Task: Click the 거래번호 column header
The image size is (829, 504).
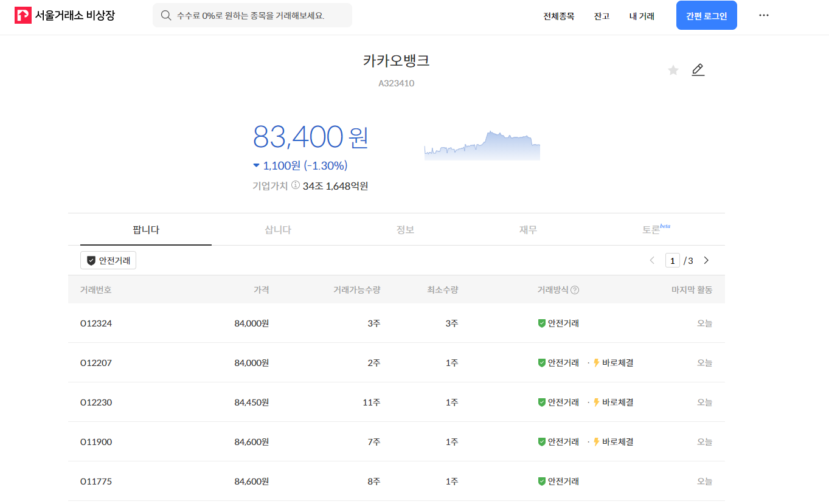Action: pyautogui.click(x=96, y=290)
